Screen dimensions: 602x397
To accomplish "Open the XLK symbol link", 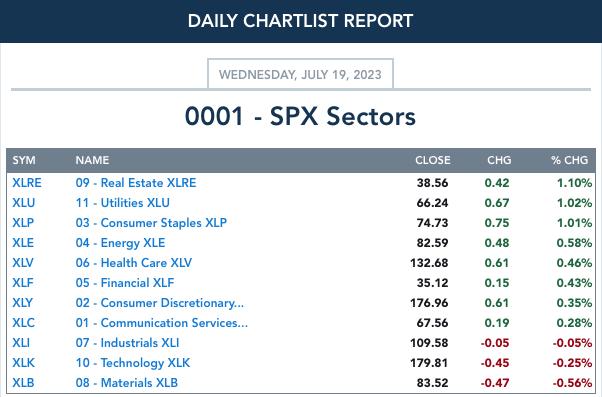I will [x=23, y=362].
